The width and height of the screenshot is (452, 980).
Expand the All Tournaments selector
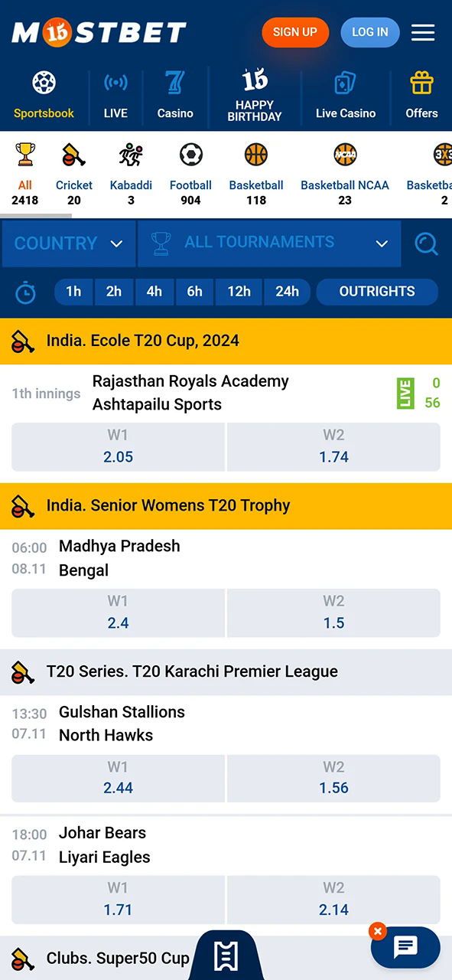pyautogui.click(x=269, y=243)
